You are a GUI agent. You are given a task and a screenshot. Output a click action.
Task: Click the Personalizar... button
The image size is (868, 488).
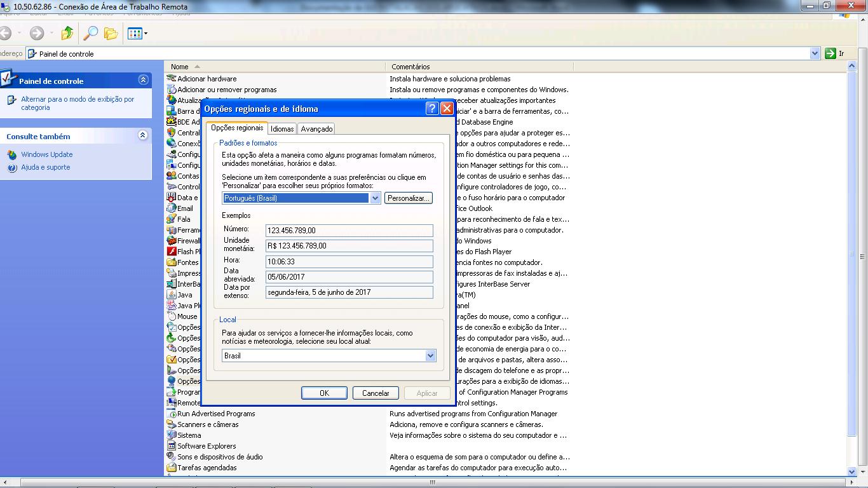tap(408, 198)
